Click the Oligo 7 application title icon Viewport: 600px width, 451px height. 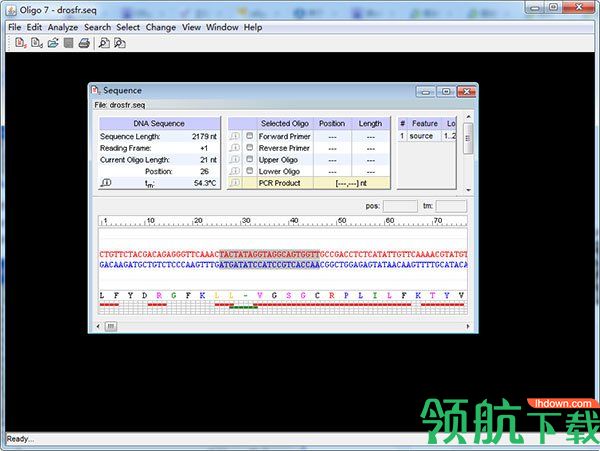(11, 10)
